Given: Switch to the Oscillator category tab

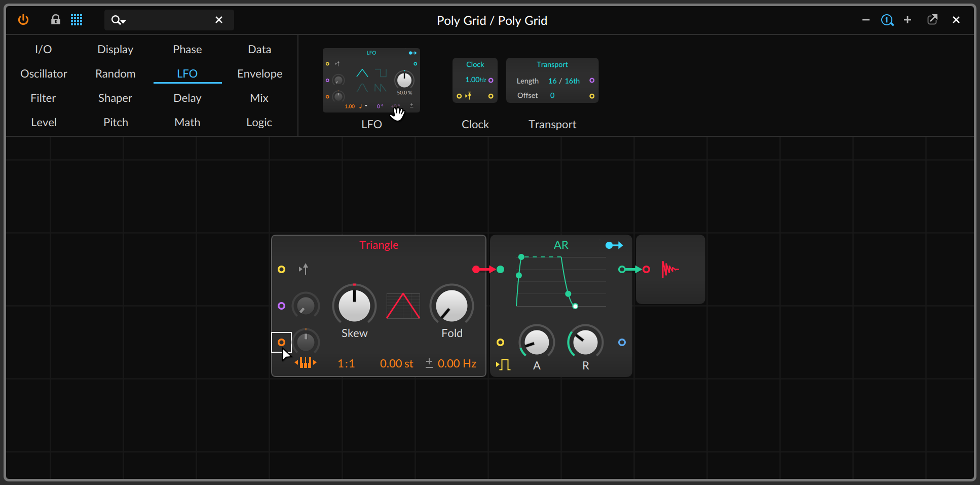Looking at the screenshot, I should tap(44, 73).
